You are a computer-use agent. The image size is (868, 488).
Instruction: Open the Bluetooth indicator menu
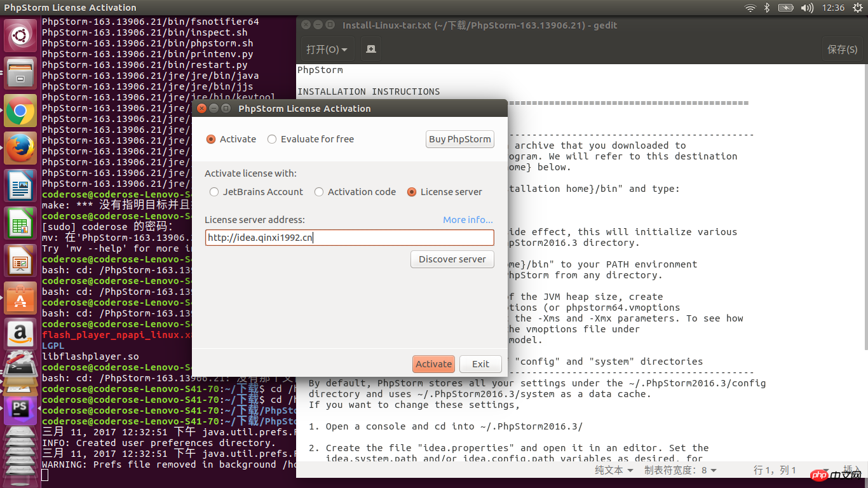point(767,8)
